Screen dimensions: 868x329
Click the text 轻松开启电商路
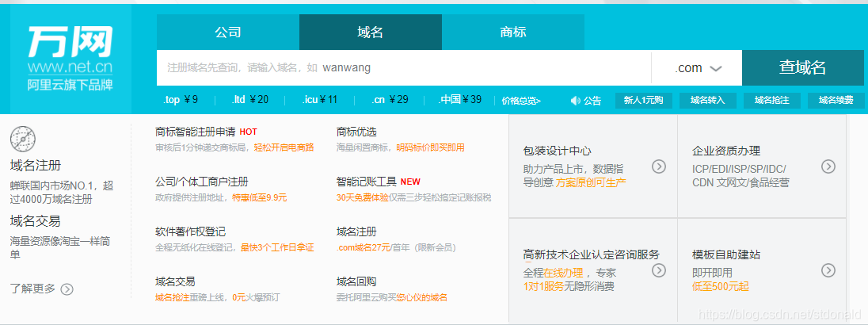(x=284, y=148)
